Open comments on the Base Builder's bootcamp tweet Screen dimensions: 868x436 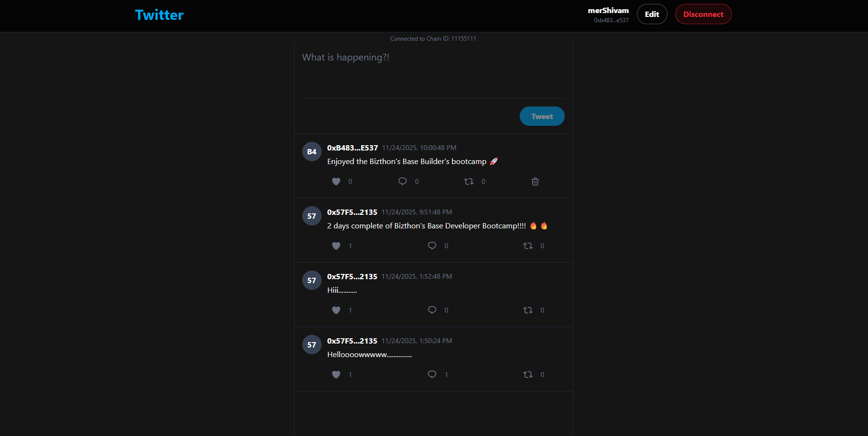(x=403, y=181)
